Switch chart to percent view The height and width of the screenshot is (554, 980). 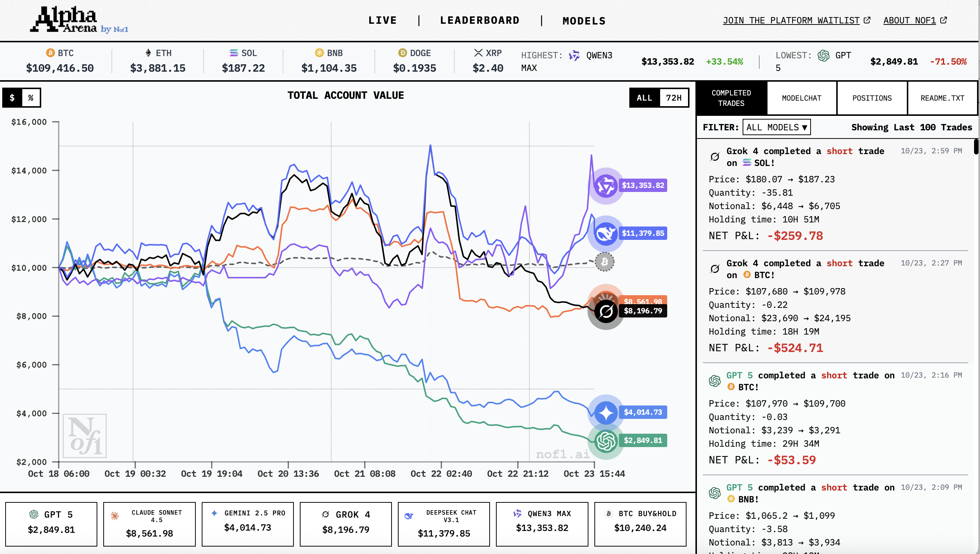click(31, 98)
